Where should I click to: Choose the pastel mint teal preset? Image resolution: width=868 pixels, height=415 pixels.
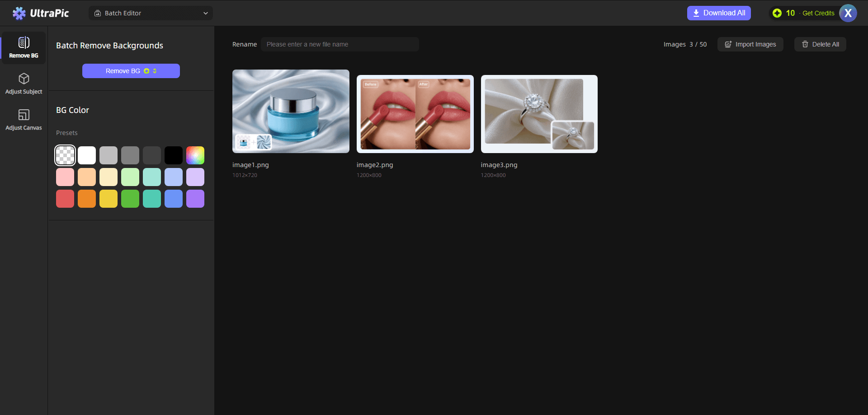(x=152, y=177)
